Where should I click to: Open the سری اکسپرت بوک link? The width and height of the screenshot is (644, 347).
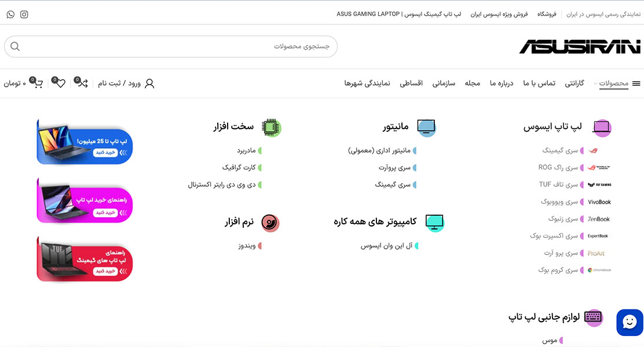tap(554, 236)
